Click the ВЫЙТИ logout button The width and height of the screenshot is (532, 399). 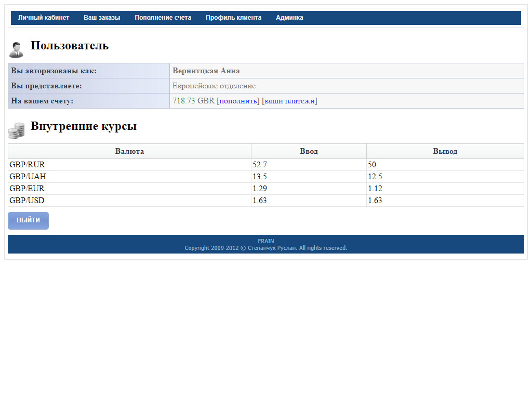click(x=28, y=220)
